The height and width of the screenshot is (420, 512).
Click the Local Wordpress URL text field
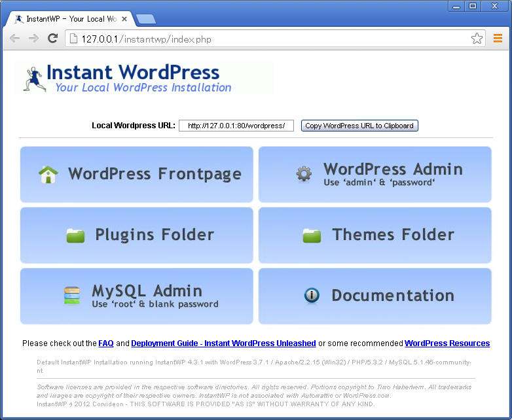click(236, 126)
